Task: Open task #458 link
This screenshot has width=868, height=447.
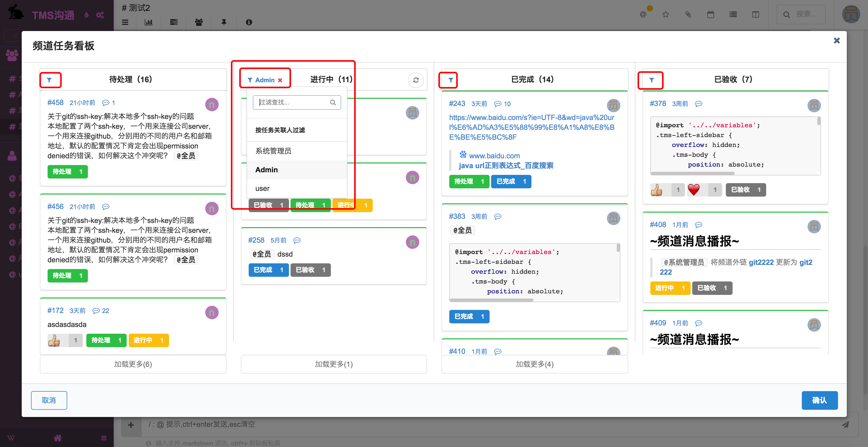Action: 55,102
